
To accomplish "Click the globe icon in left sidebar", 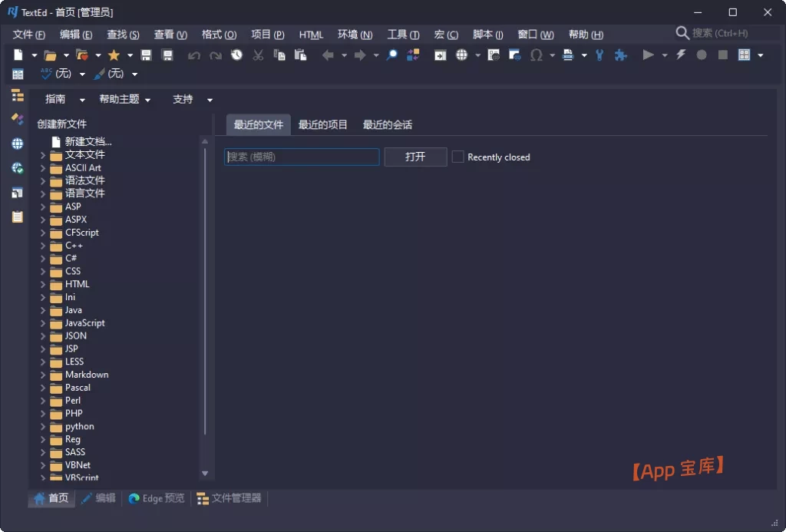I will [x=17, y=144].
